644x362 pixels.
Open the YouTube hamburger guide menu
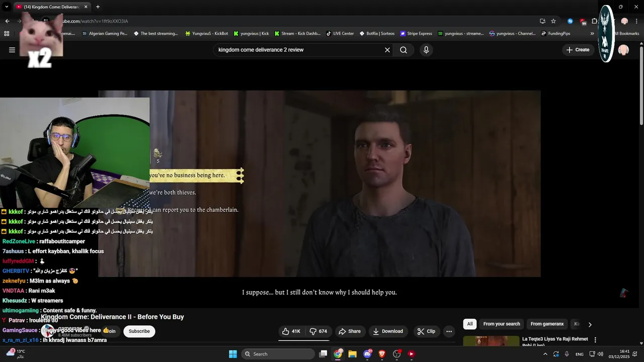click(x=12, y=50)
